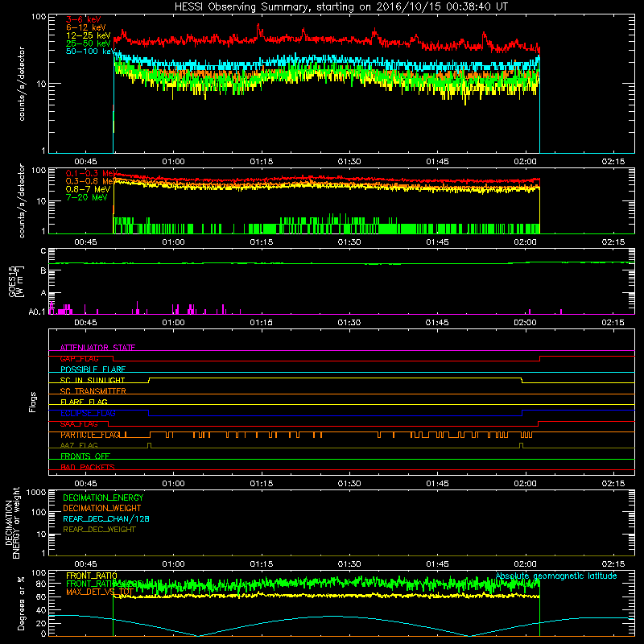This screenshot has height=644, width=644.
Task: Select the FRONTS_OFF flag label
Action: click(x=85, y=456)
